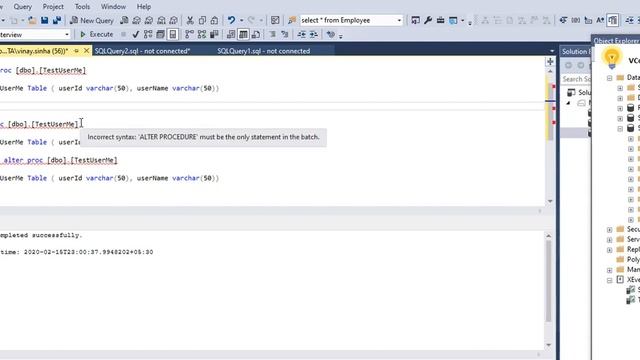
Task: Click the clipboard ring check icon
Action: [275, 20]
